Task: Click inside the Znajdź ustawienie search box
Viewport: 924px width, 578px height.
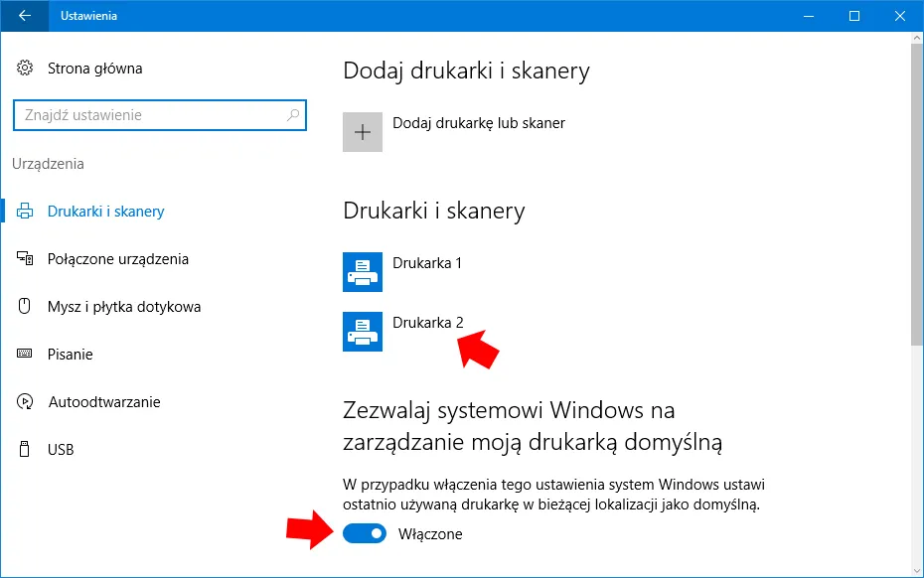Action: coord(149,115)
